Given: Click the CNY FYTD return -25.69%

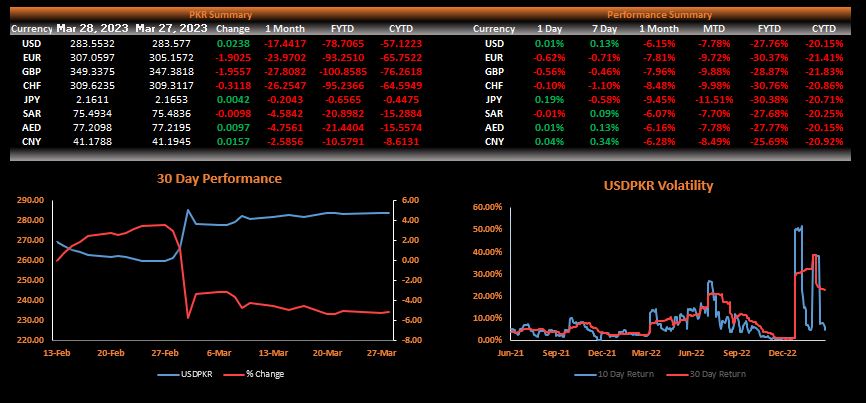Looking at the screenshot, I should tap(767, 142).
